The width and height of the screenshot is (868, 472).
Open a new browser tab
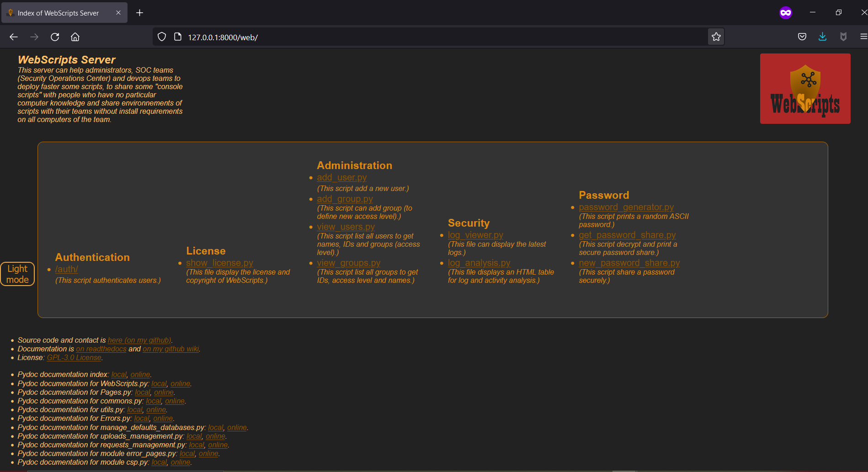click(140, 13)
